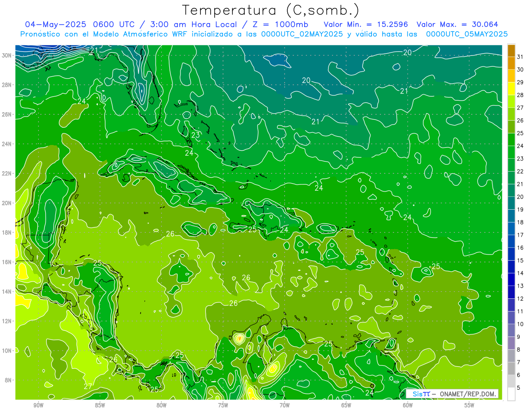Viewport: 532px width, 411px height.
Task: Click the 26N latitude axis label
Action: tap(7, 114)
